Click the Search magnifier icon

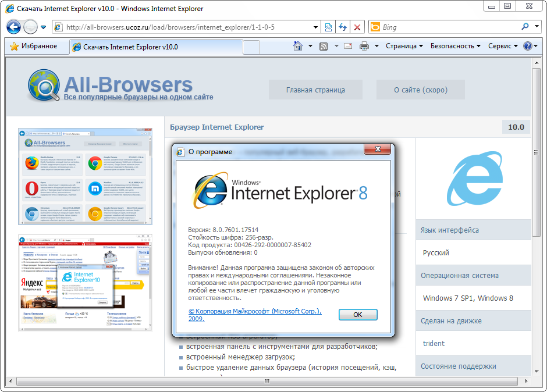point(525,27)
